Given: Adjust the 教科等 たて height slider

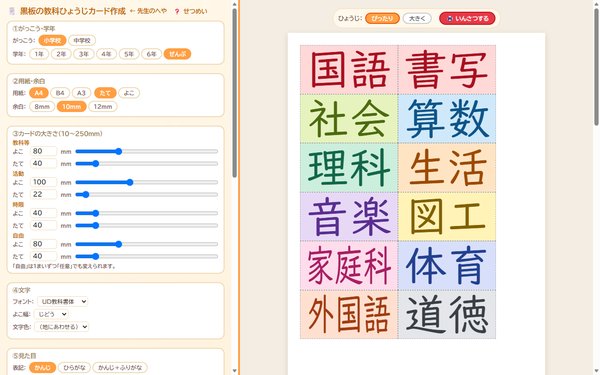Looking at the screenshot, I should (x=147, y=164).
